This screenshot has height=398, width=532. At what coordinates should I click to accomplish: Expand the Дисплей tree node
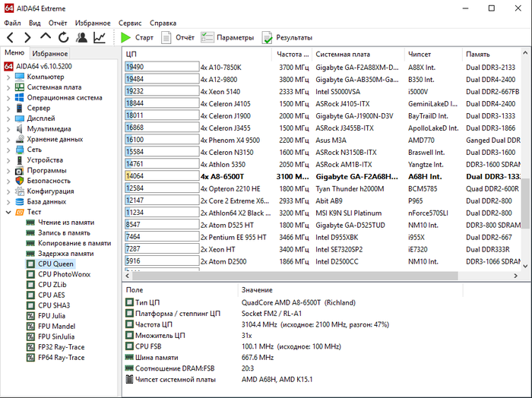point(8,118)
